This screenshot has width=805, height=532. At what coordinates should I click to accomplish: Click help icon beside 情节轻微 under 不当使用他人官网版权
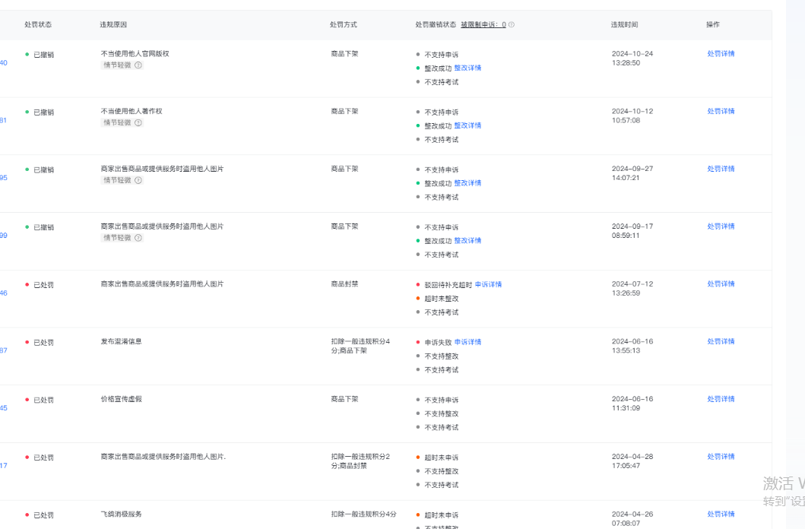pos(138,65)
